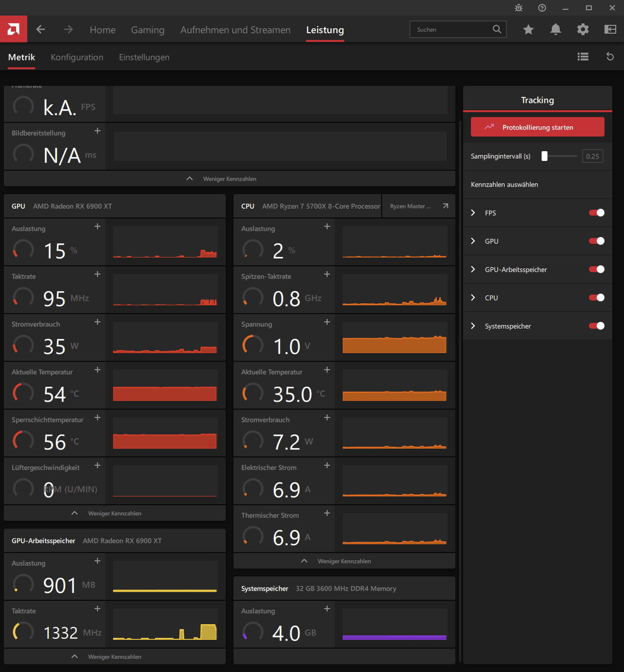Switch to Einstellungen subtab
624x672 pixels.
pos(144,57)
